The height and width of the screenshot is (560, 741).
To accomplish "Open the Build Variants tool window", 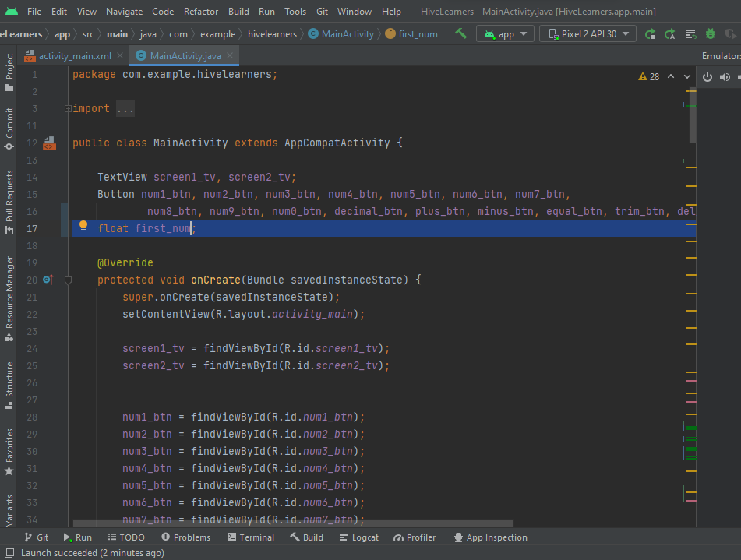I will [9, 510].
